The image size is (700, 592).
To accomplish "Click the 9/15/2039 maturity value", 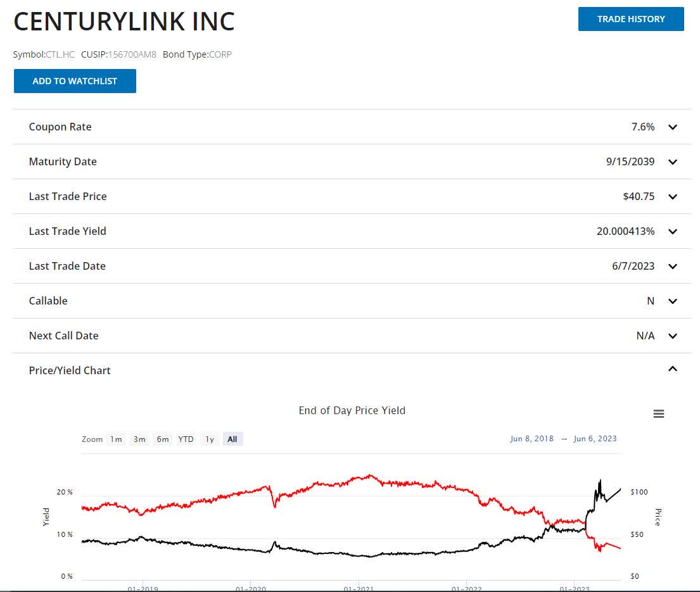I will click(x=630, y=161).
